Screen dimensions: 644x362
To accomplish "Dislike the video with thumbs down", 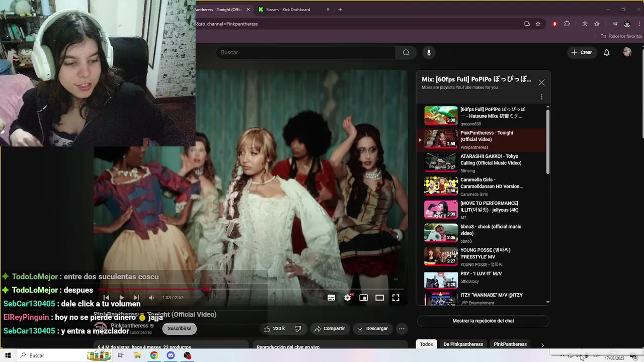I will pyautogui.click(x=298, y=329).
